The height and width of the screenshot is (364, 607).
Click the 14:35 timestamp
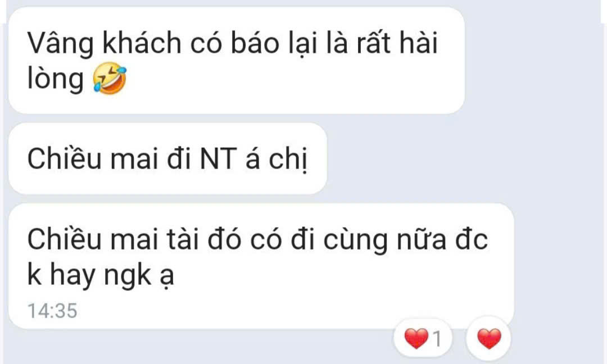52,311
